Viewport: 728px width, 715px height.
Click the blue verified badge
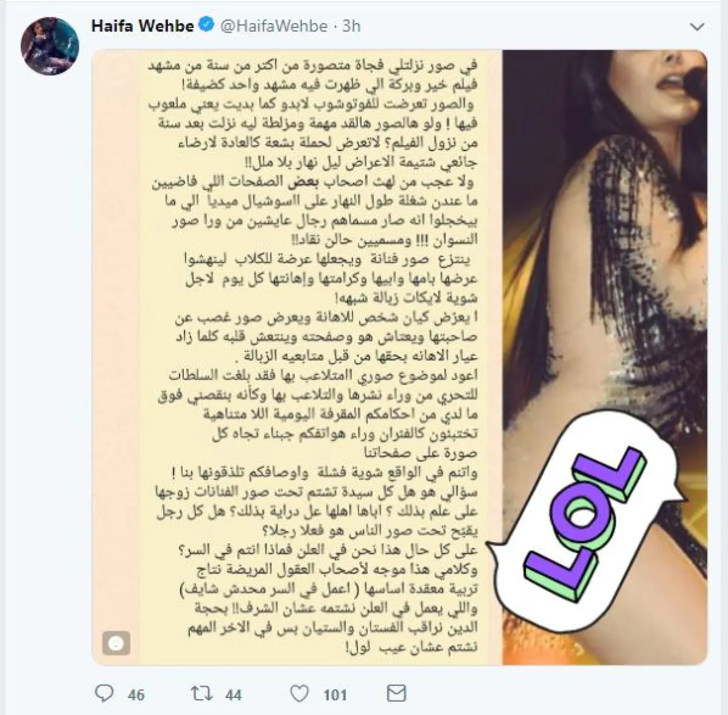click(x=206, y=25)
